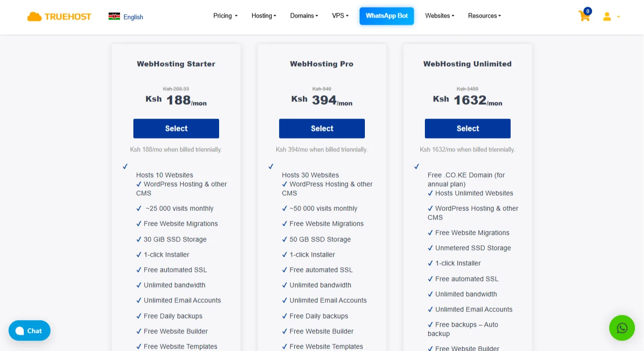
Task: Click '~50 000 visits monthly' feature
Action: [323, 209]
